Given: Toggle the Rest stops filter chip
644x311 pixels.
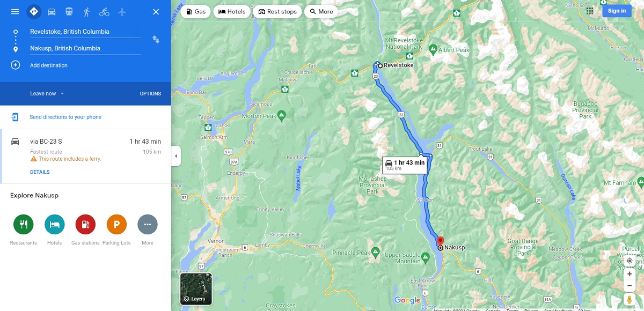Looking at the screenshot, I should [277, 11].
